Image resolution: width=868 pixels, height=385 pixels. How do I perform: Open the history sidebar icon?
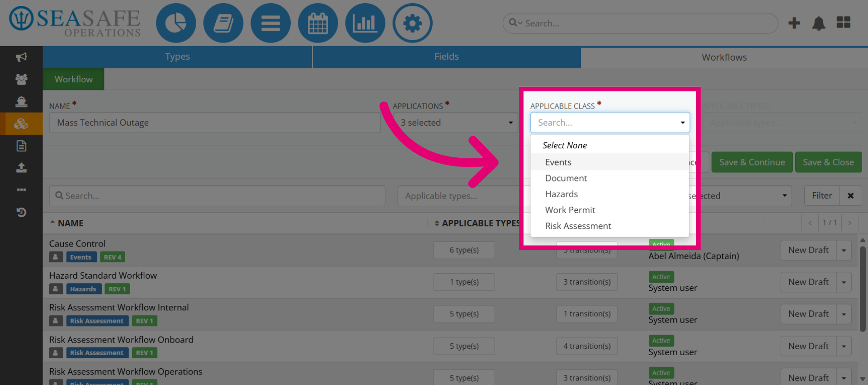tap(21, 212)
